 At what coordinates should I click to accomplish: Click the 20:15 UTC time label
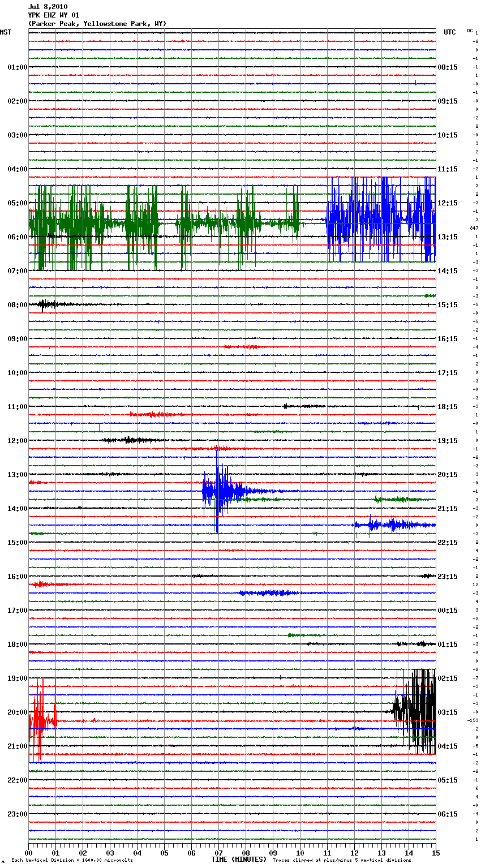click(x=448, y=474)
